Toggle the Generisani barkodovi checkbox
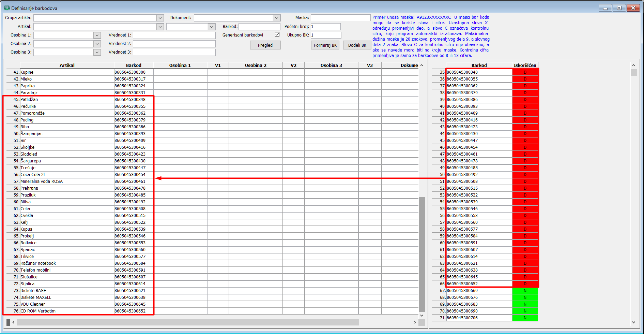This screenshot has height=334, width=644. pos(277,34)
